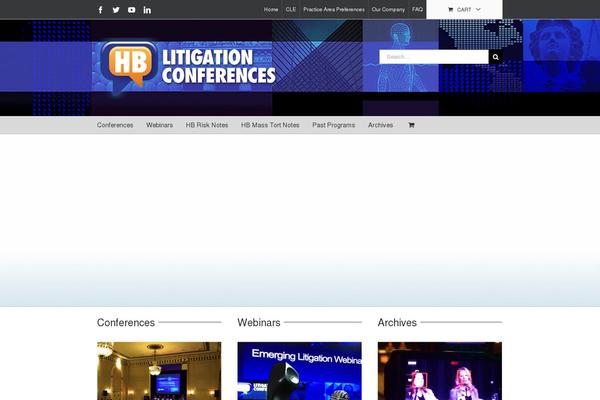Open Conferences in main navigation

click(115, 125)
